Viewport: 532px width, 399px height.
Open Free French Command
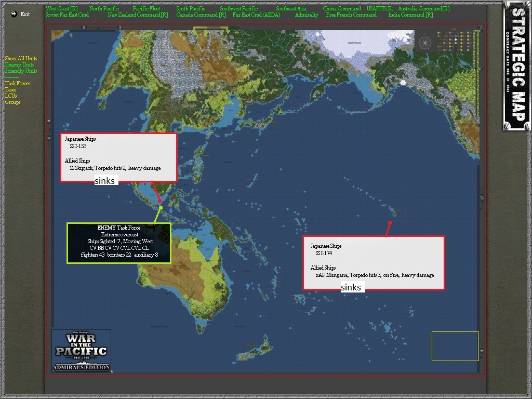[x=352, y=15]
